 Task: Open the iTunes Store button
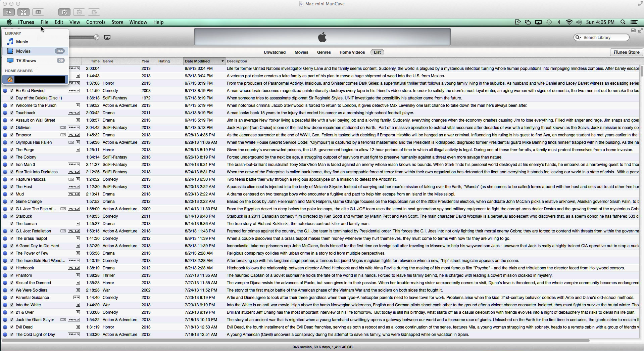point(626,52)
